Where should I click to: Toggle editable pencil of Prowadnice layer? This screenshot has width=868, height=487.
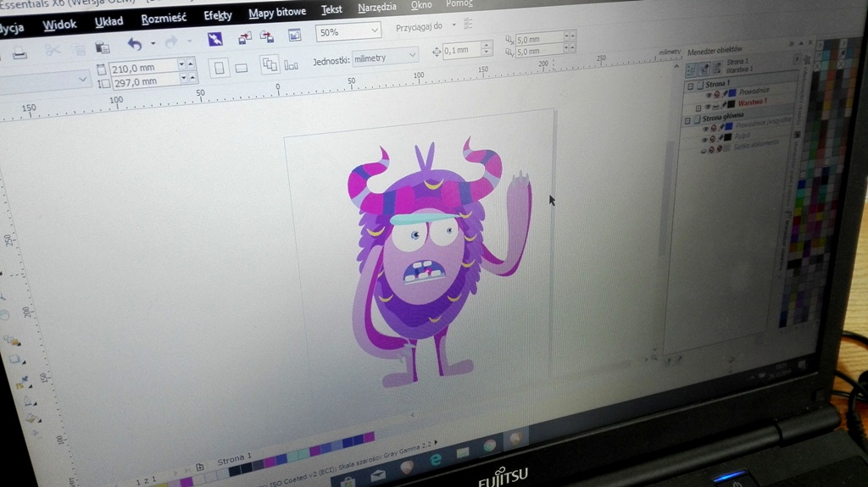(725, 93)
